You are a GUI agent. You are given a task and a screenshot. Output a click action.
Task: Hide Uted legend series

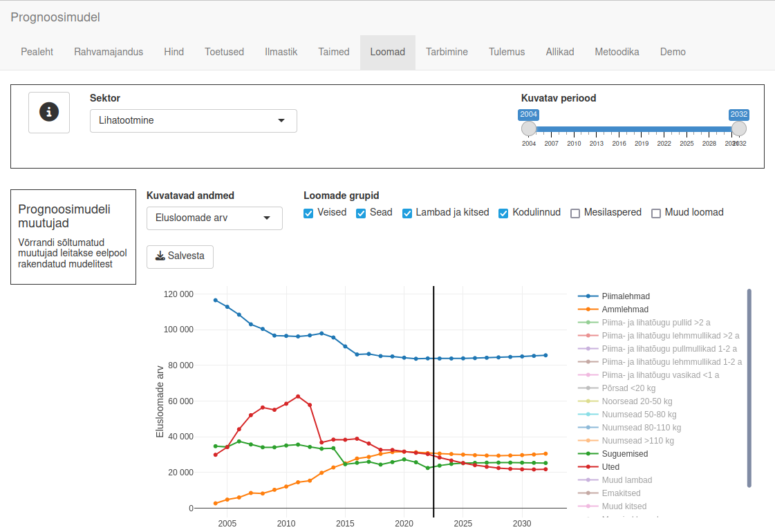(x=610, y=467)
